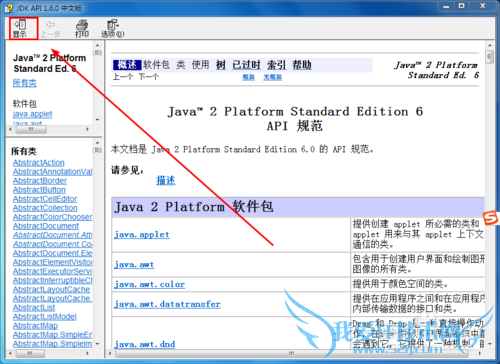
Task: Open the java.applet link in left package list
Action: [32, 114]
